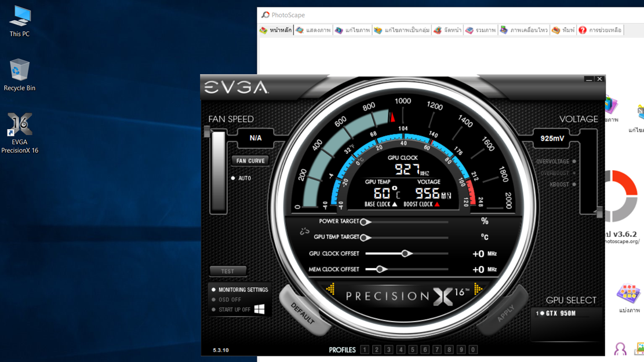Open This PC desktop icon
The width and height of the screenshot is (644, 362).
click(x=20, y=21)
